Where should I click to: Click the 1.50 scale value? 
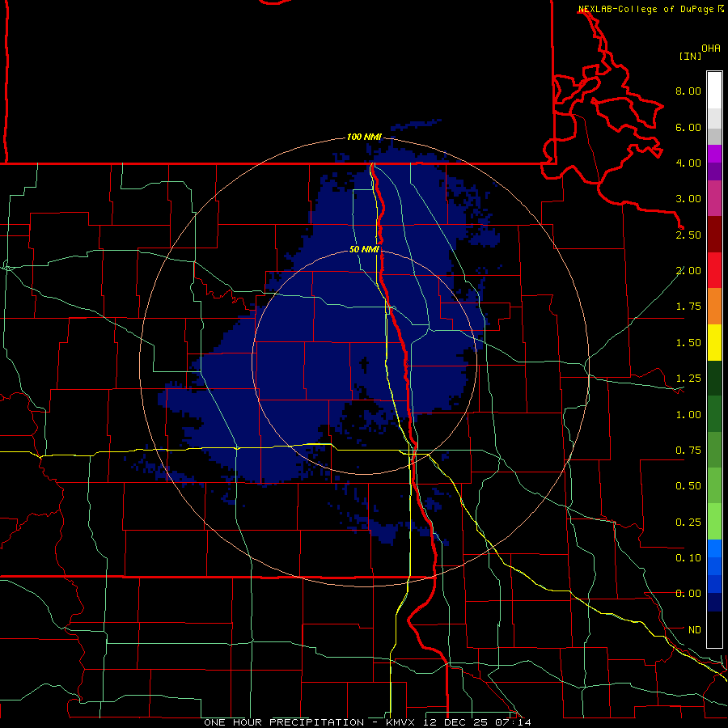[x=688, y=343]
